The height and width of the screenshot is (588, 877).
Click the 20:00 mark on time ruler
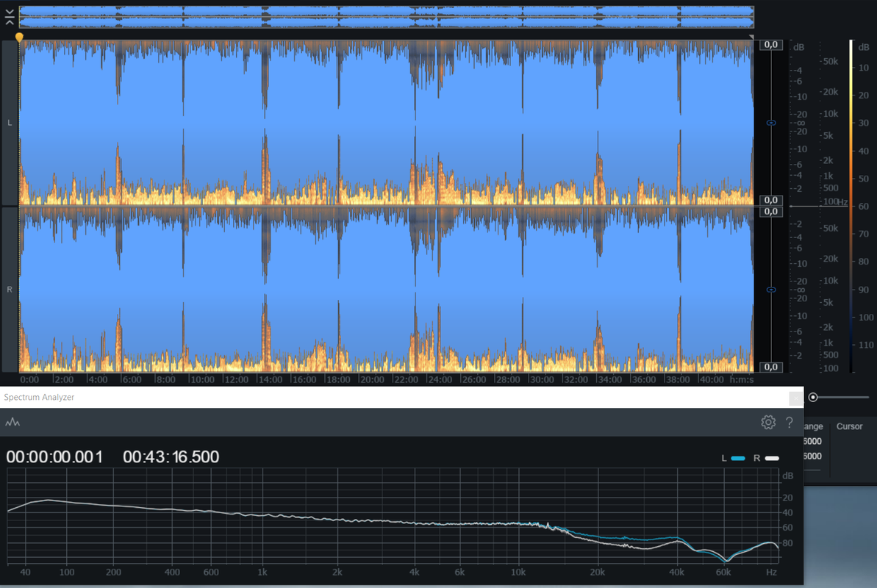pos(372,379)
